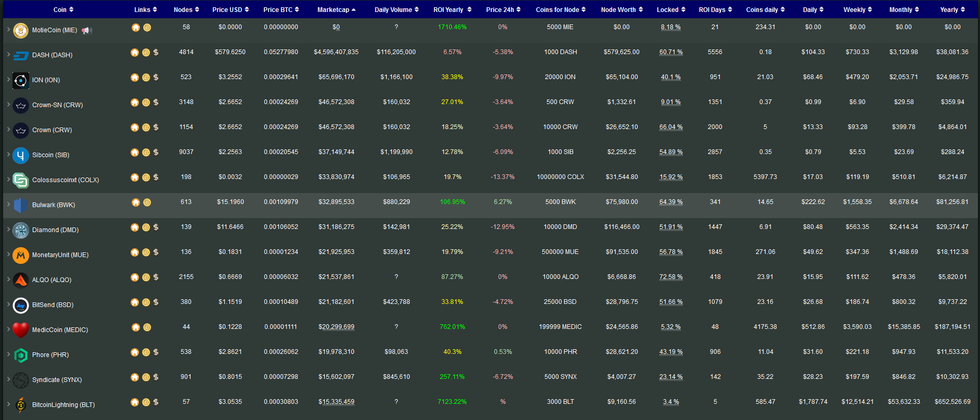The width and height of the screenshot is (980, 420).
Task: Sort table by Coin column
Action: pos(63,9)
